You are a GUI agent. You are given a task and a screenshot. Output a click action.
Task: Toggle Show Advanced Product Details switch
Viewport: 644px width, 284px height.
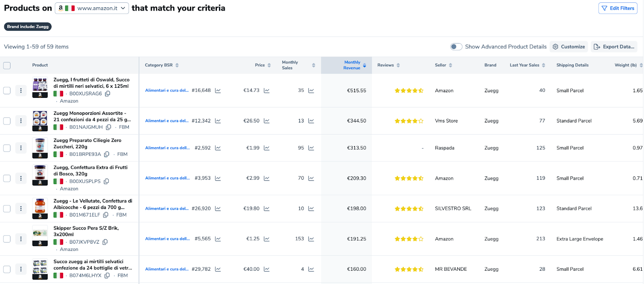point(456,47)
